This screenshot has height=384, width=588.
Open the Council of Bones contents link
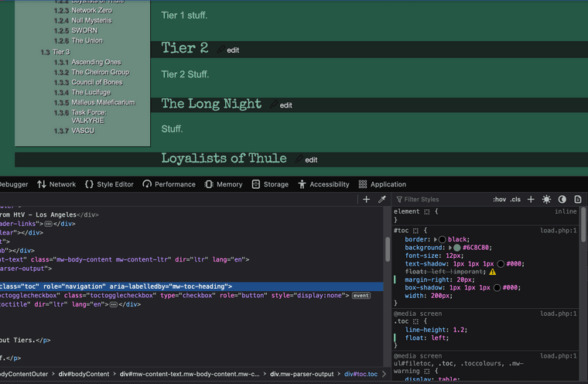pyautogui.click(x=97, y=82)
